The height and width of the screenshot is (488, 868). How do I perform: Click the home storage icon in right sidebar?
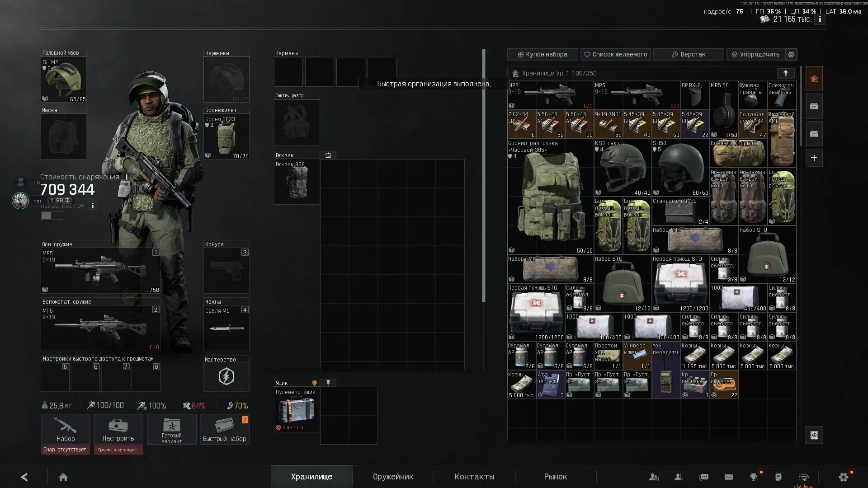click(x=814, y=79)
